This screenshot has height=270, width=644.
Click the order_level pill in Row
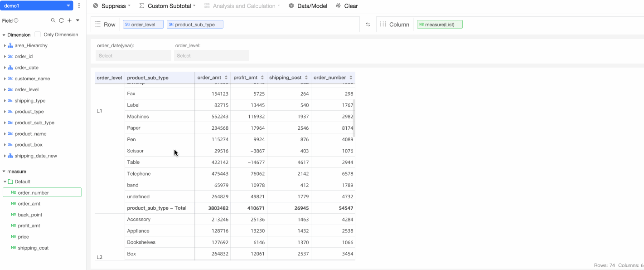tap(143, 25)
